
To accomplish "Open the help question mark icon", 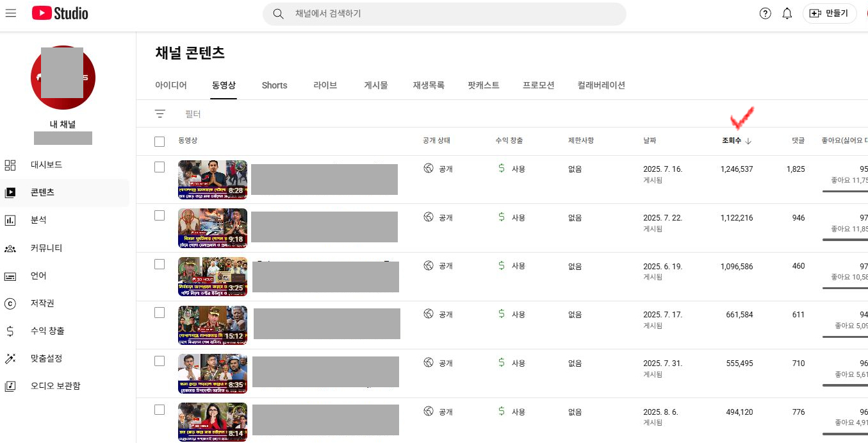I will (x=765, y=13).
